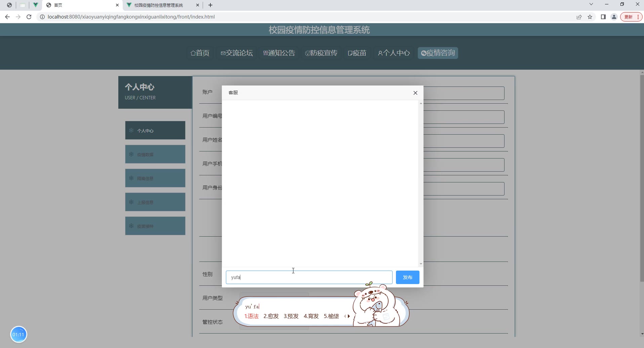Focus the chat message input containing yufa
The width and height of the screenshot is (644, 348).
[309, 277]
